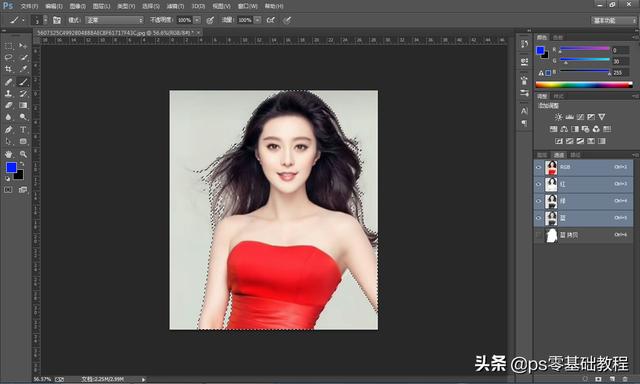Viewport: 640px width, 384px height.
Task: Pick a color from the spectrum ramp
Action: pos(584,85)
